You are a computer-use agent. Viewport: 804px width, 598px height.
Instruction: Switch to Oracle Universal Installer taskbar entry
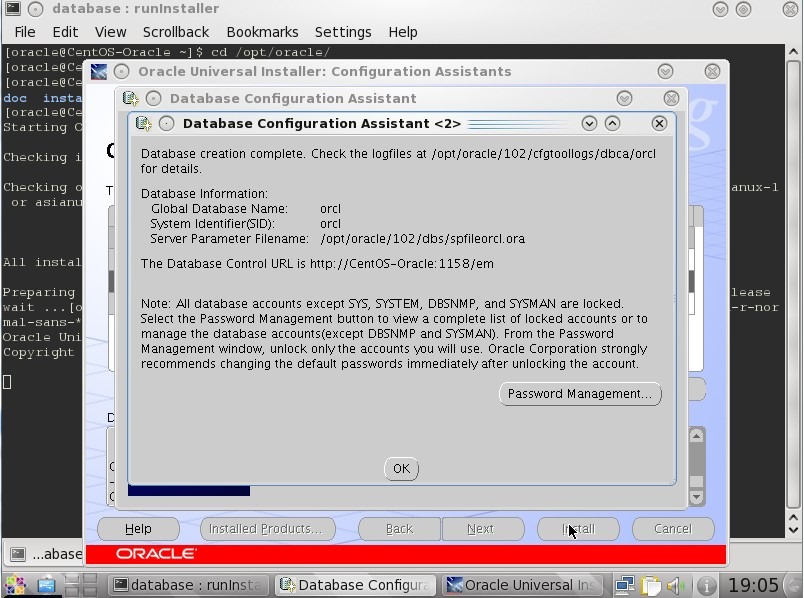(520, 585)
